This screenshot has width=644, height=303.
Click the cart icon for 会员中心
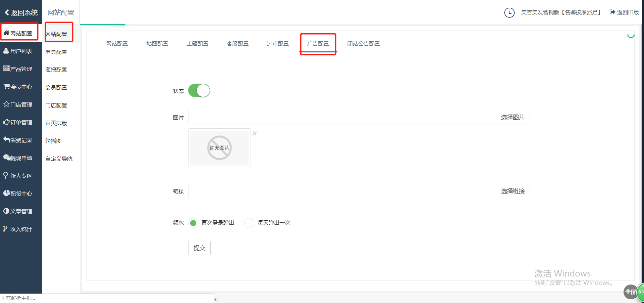[x=6, y=86]
